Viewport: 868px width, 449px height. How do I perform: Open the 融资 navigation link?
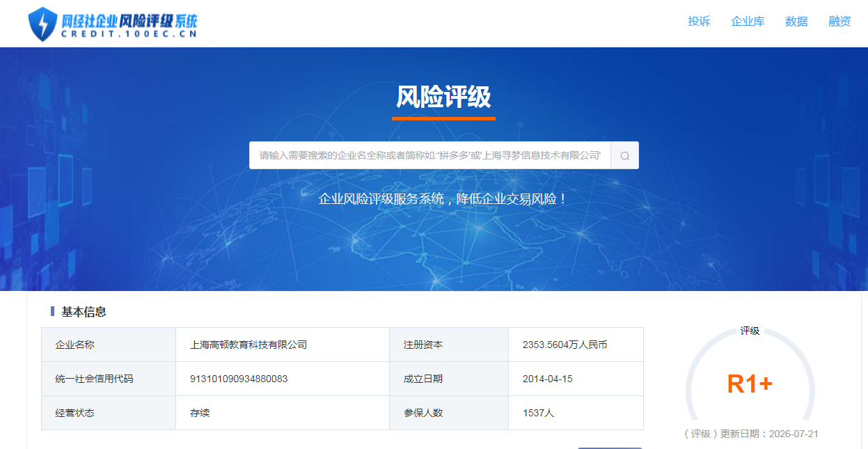839,22
